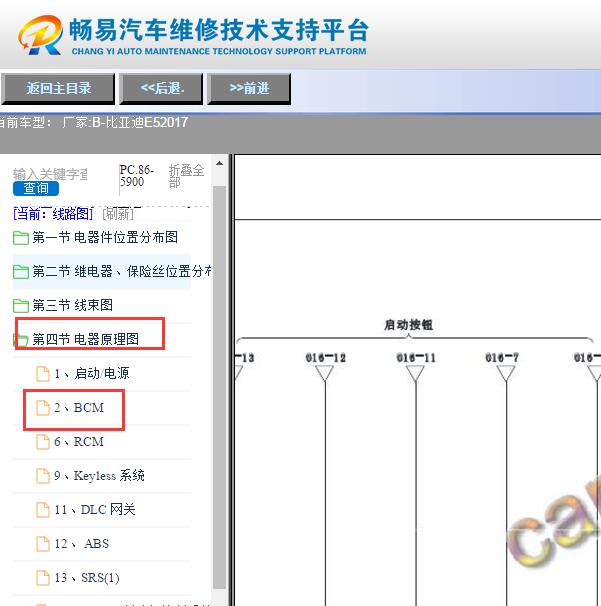
Task: Open the 12、ABS diagram page
Action: (x=82, y=543)
